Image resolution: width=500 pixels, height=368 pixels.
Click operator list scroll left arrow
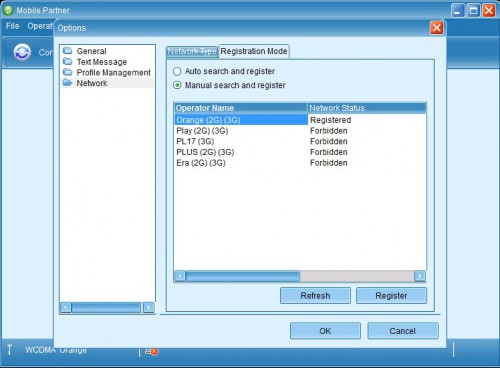point(180,276)
